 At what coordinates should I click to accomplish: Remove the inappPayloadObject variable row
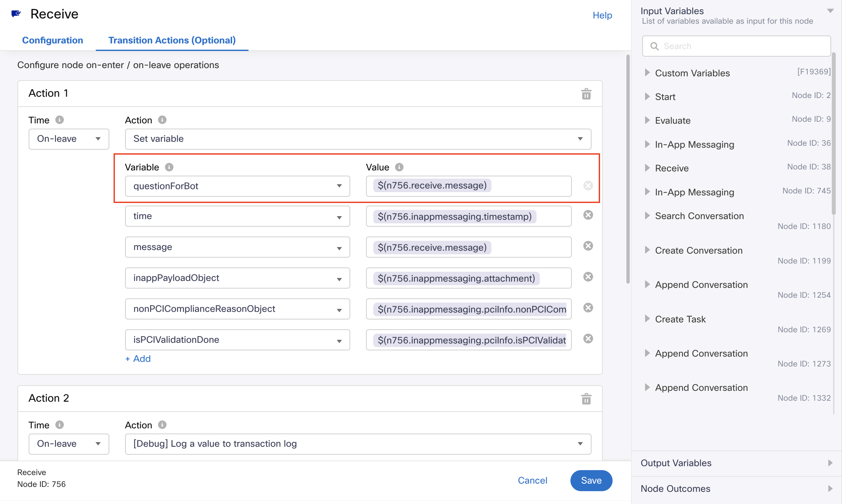click(x=588, y=277)
